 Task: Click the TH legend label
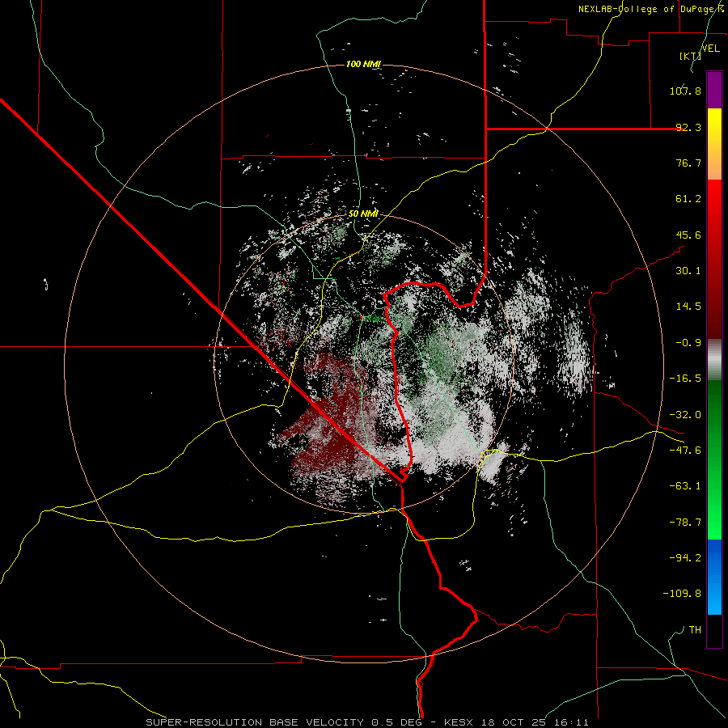point(695,630)
